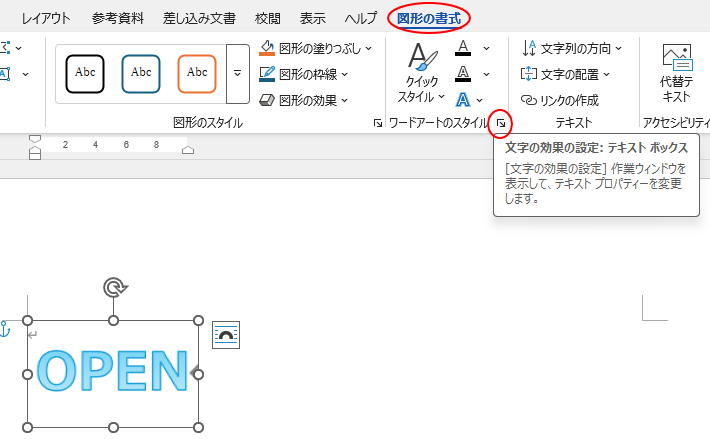
Task: Click the right-middle sizing handle of OPEN box
Action: [198, 374]
